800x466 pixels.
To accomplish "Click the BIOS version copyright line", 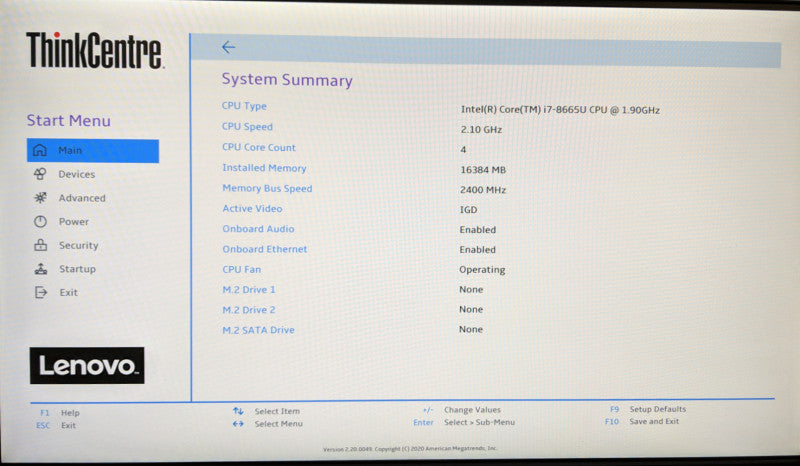I will pyautogui.click(x=410, y=449).
